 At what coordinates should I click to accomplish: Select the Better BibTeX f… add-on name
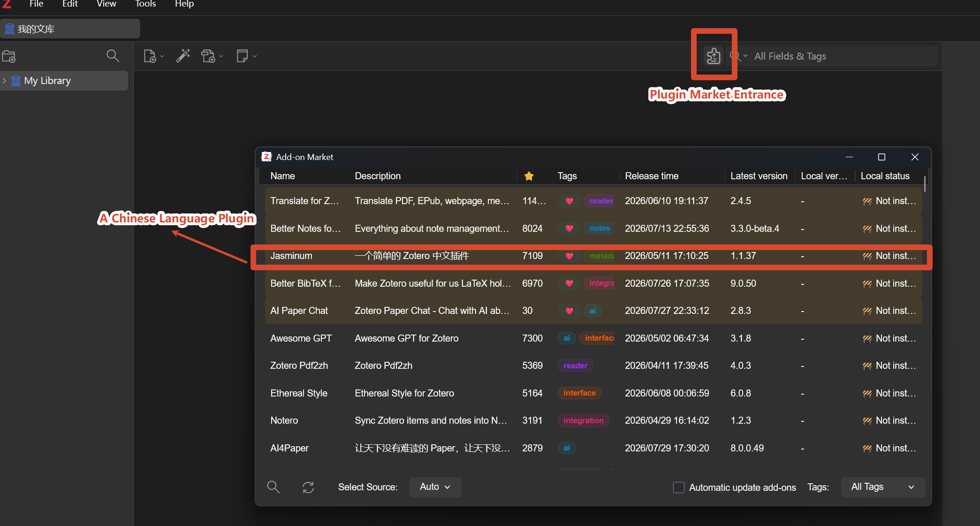pos(305,283)
